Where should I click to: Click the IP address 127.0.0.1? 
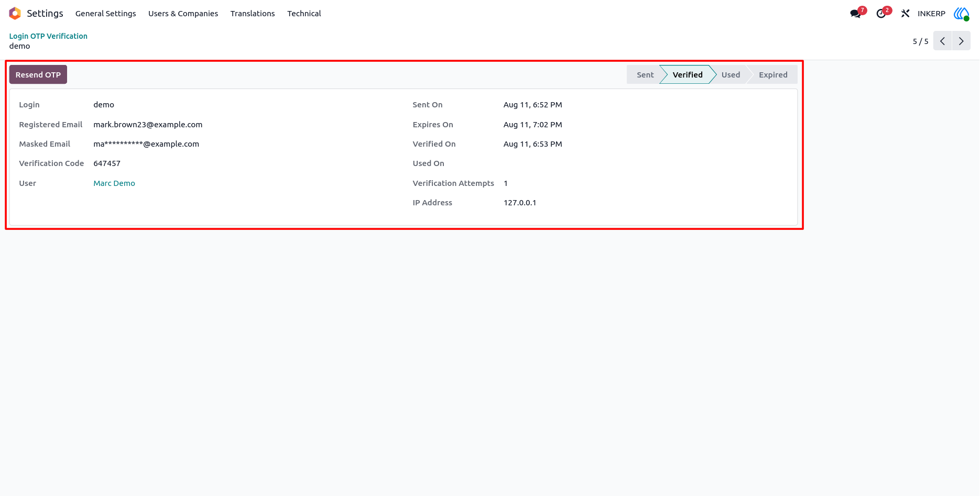coord(520,203)
